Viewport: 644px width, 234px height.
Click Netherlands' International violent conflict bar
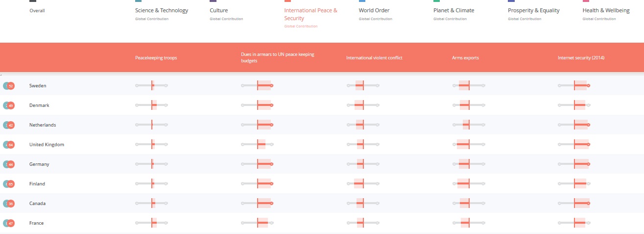point(363,125)
